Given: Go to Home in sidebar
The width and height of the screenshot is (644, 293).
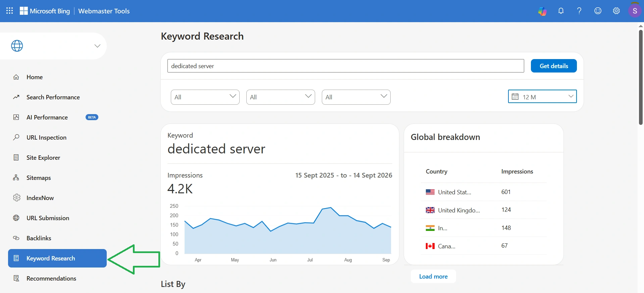Looking at the screenshot, I should tap(35, 77).
